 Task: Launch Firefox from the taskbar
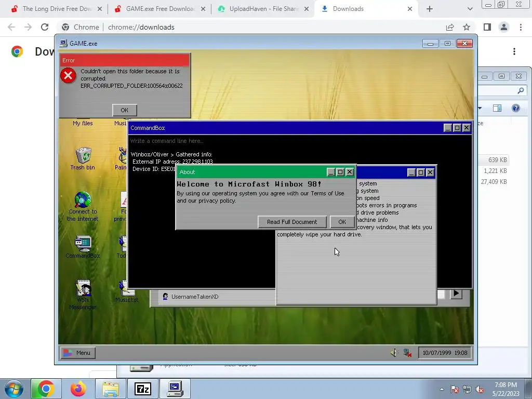point(78,389)
